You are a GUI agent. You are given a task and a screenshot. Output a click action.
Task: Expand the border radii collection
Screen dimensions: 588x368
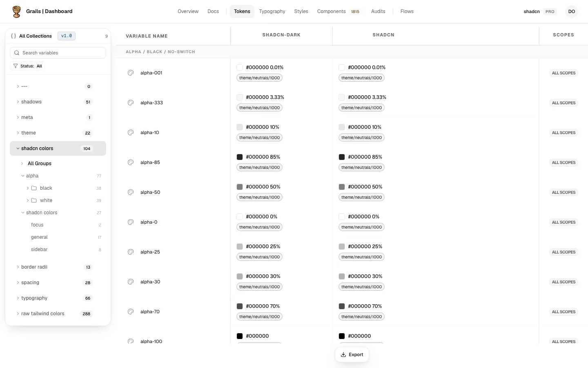click(18, 267)
